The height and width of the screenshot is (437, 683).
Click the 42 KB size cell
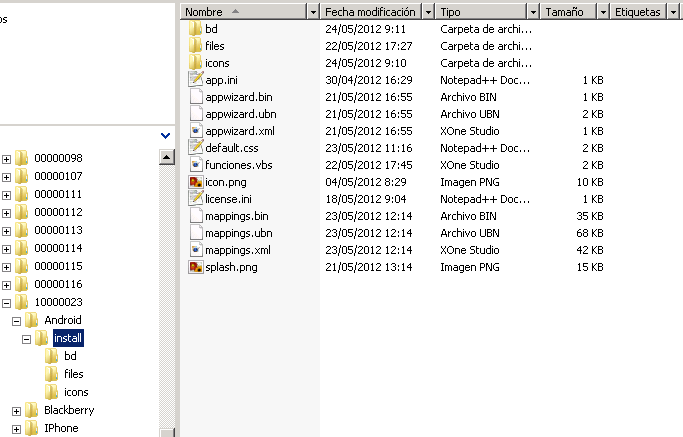(x=590, y=250)
